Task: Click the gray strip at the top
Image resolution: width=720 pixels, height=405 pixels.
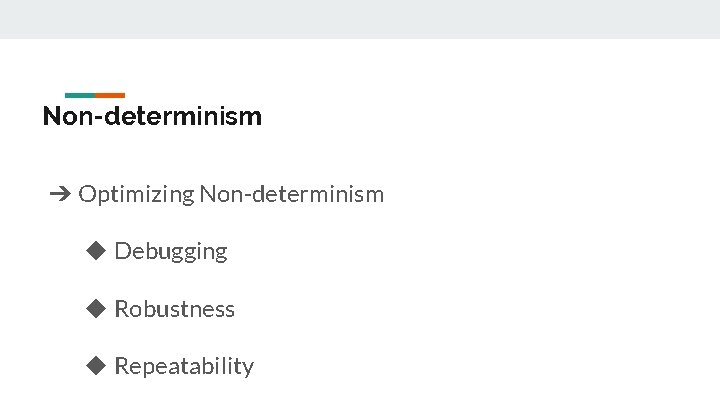Action: click(x=360, y=19)
